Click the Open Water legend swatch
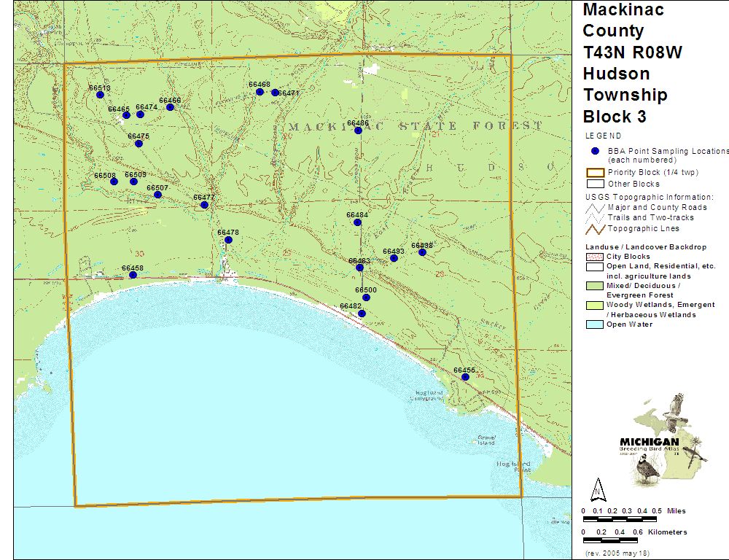729x560 pixels. point(595,324)
